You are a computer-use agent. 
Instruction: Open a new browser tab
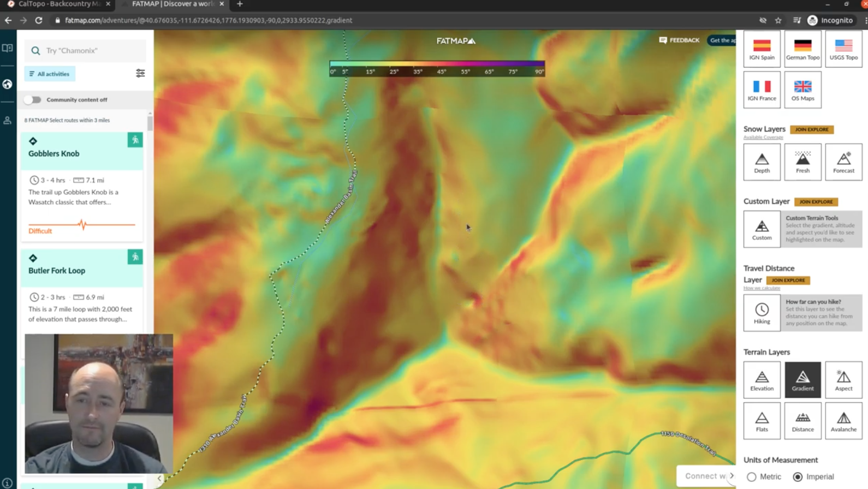coord(240,4)
